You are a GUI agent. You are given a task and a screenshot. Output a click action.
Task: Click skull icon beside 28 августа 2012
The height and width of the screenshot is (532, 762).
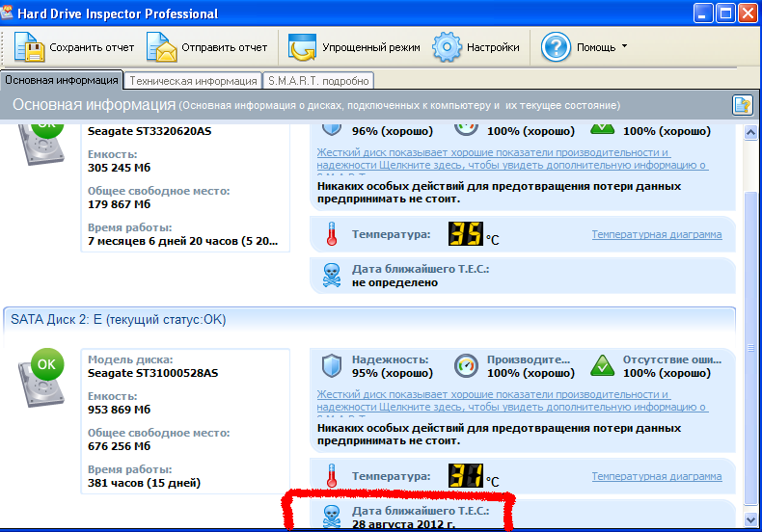coord(332,517)
